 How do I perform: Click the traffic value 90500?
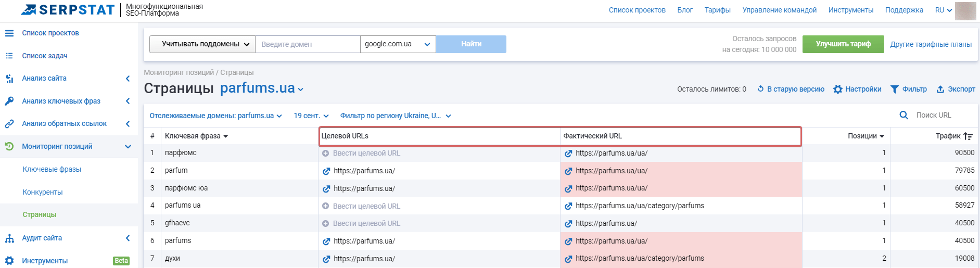[x=964, y=153]
